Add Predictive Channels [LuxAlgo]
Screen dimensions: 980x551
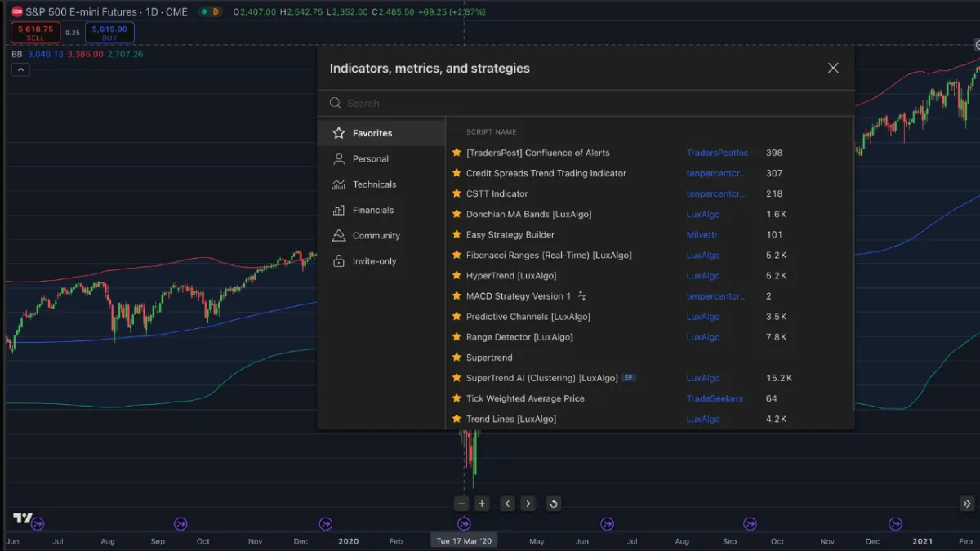point(528,316)
